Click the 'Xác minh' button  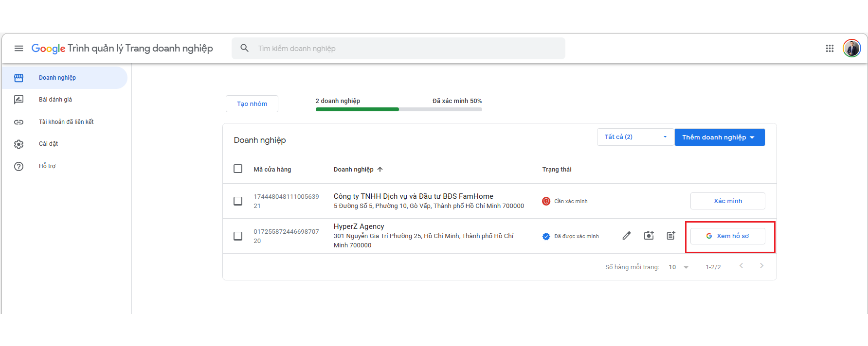727,201
